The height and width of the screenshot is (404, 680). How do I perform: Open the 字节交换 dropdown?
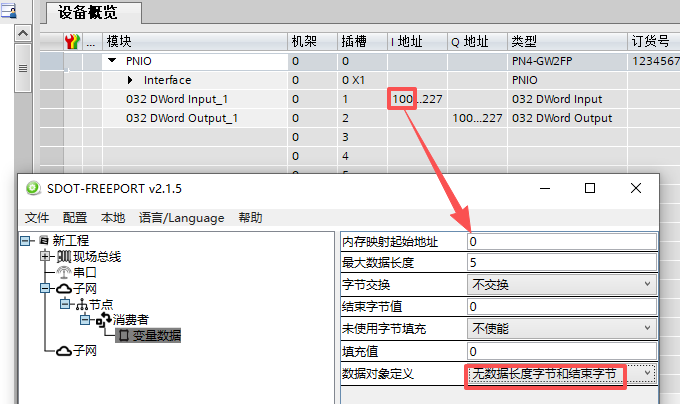click(648, 285)
